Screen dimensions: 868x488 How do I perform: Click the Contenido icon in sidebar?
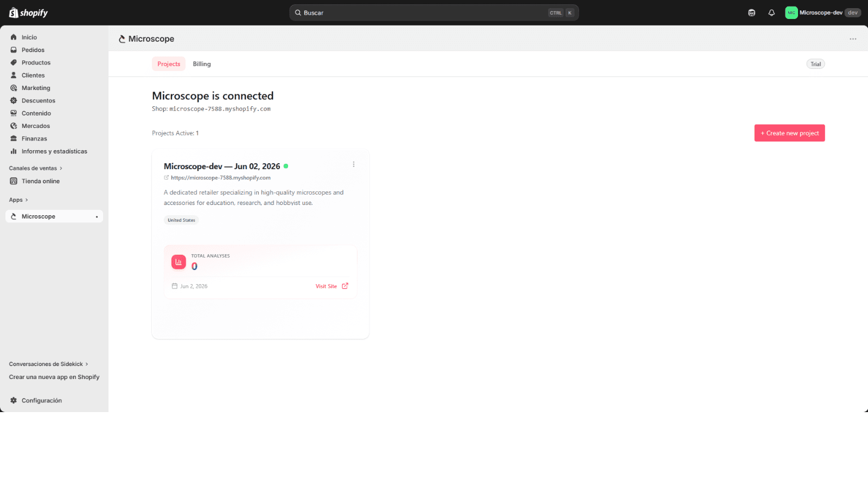[14, 113]
